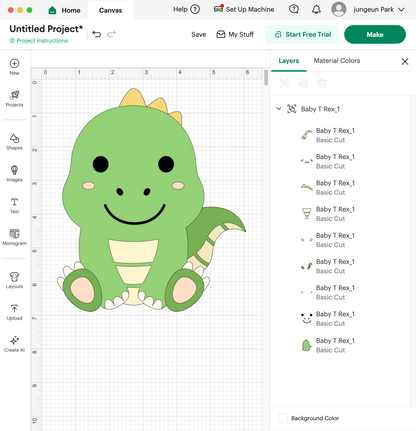Open the Project Instructions link
416x431 pixels.
[39, 41]
